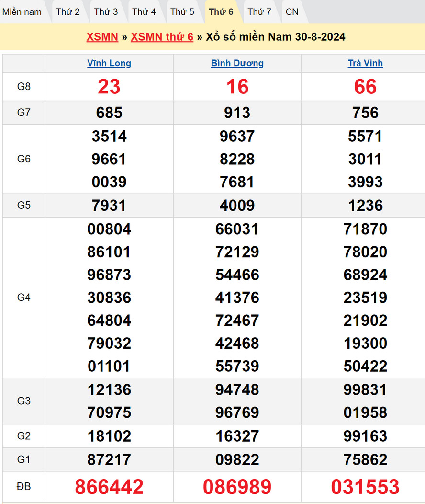Switch to the CN tab
The height and width of the screenshot is (504, 425).
coord(292,12)
